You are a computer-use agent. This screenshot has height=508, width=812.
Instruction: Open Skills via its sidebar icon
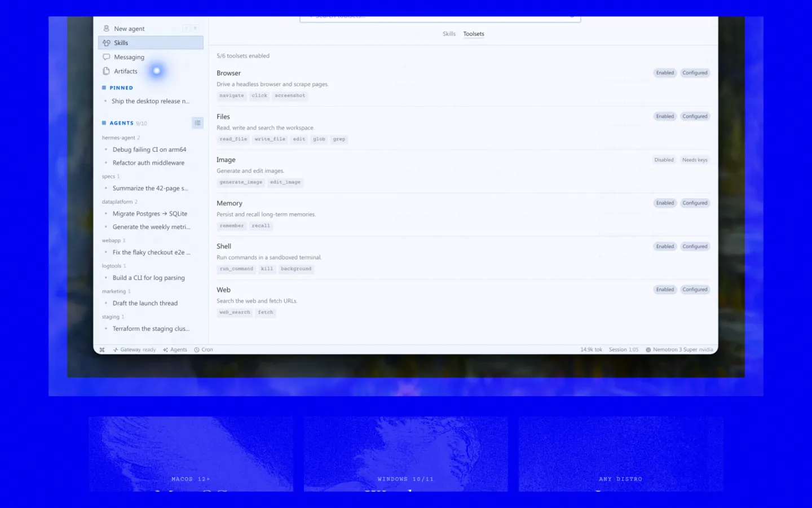coord(106,43)
